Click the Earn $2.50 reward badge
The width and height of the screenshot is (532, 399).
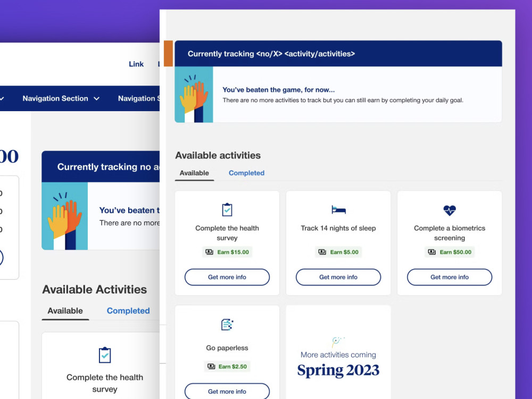coord(227,367)
